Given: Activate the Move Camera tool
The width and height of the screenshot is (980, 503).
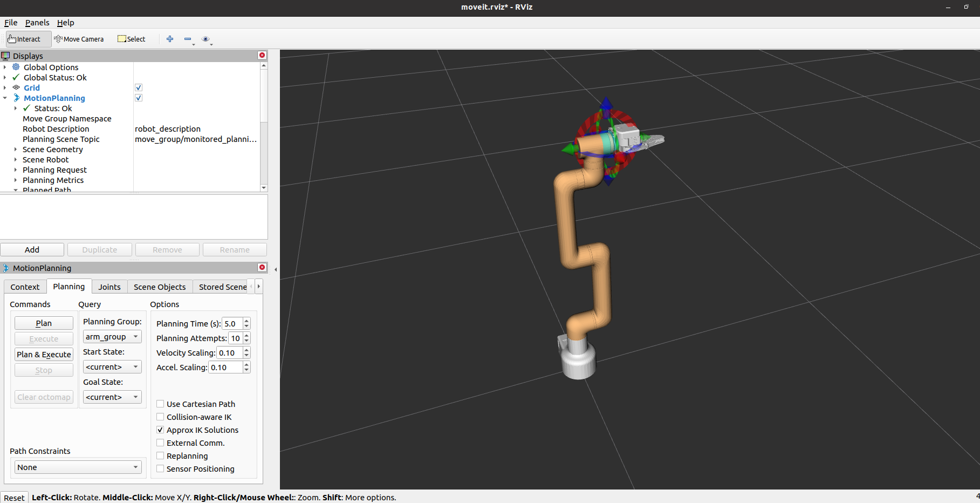Looking at the screenshot, I should pos(79,39).
